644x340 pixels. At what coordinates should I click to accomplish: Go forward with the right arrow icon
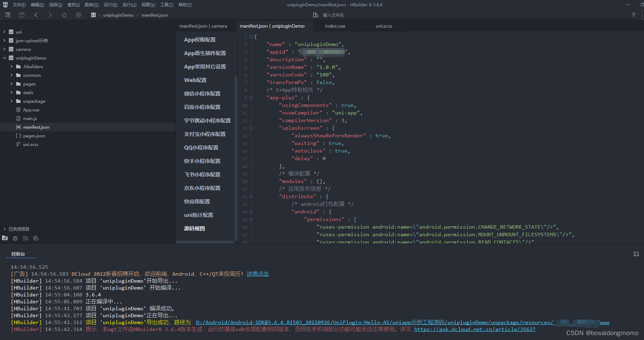click(50, 15)
